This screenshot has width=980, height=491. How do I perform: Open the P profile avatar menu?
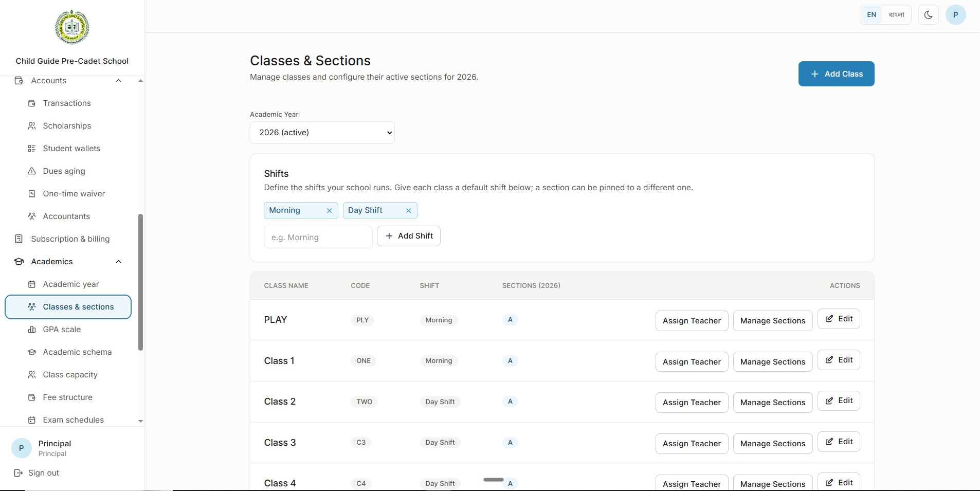(955, 14)
